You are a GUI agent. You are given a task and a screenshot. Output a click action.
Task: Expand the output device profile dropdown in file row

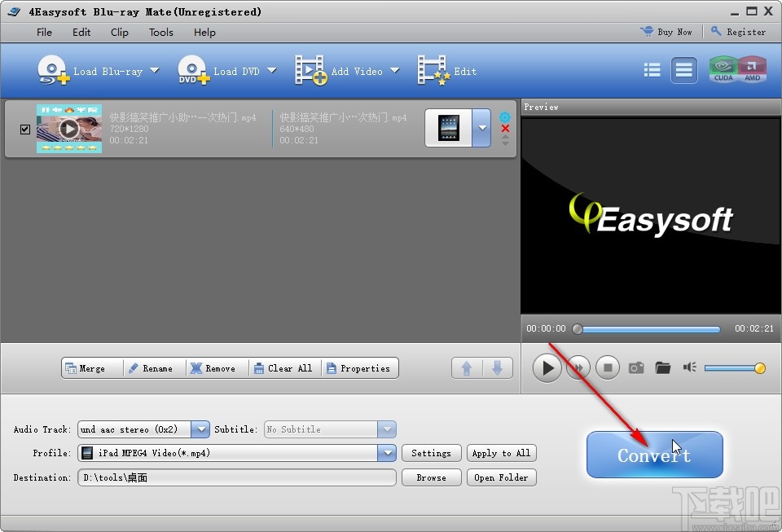tap(481, 128)
